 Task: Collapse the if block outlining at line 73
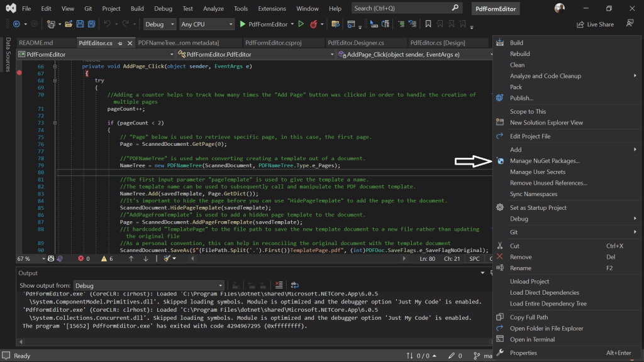pos(55,123)
